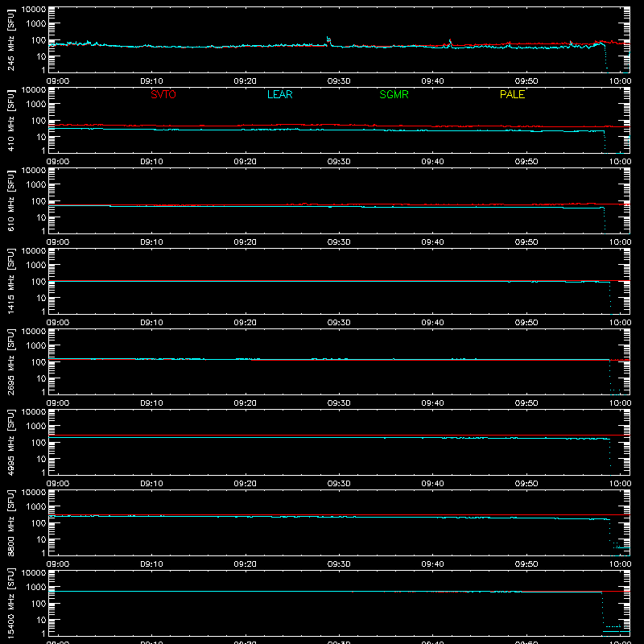This screenshot has width=644, height=644.
Task: Click the cyan spike near 09:29 in 245 MHz plot
Action: coord(328,40)
